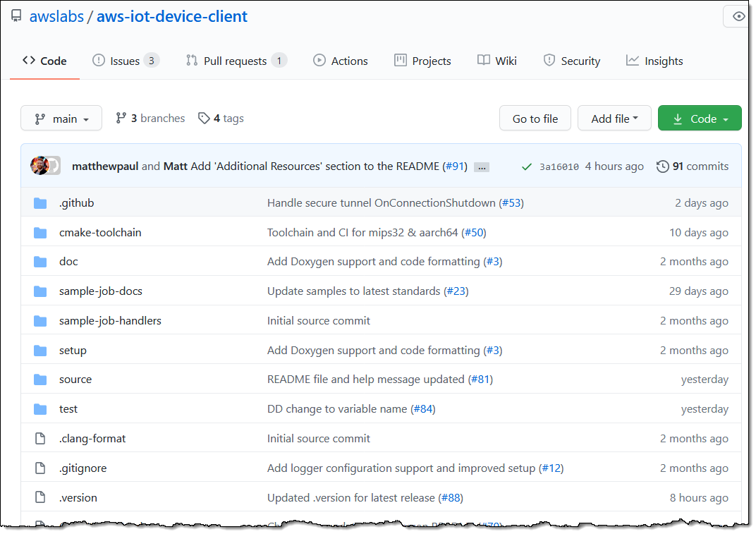Open 'Handle secure tunnel OnConnectionShutdown' commit
This screenshot has height=534, width=756.
[381, 203]
